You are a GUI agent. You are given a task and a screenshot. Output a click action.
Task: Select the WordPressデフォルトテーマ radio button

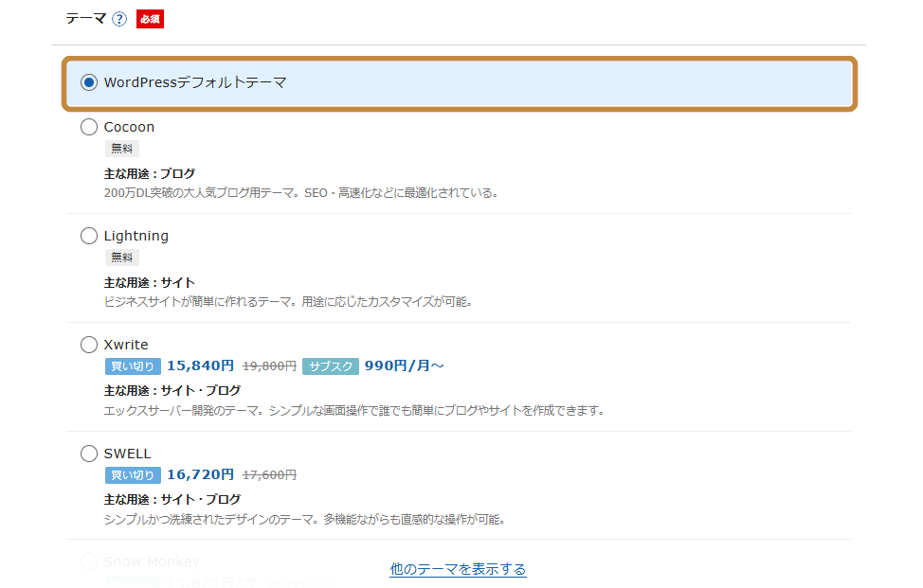(x=89, y=82)
